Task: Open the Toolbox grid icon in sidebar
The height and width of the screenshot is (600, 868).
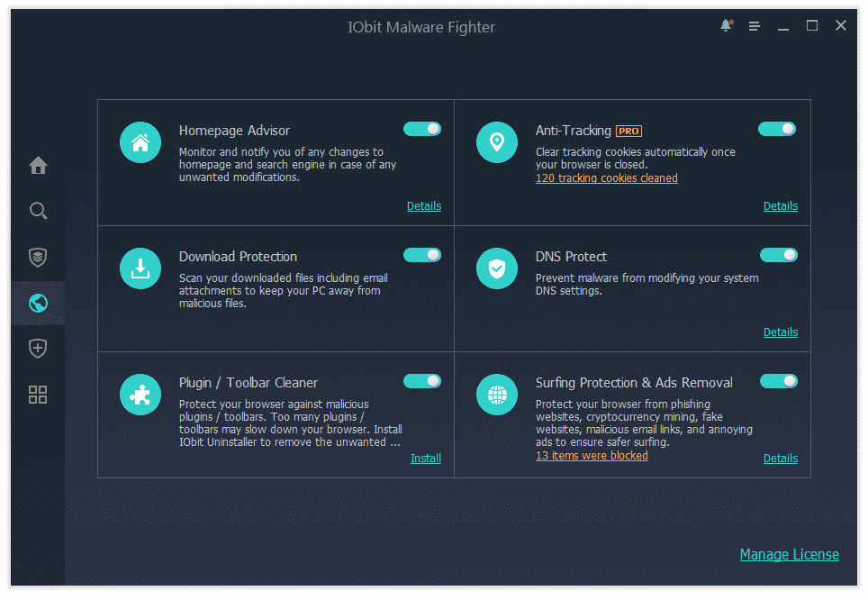Action: click(x=38, y=395)
